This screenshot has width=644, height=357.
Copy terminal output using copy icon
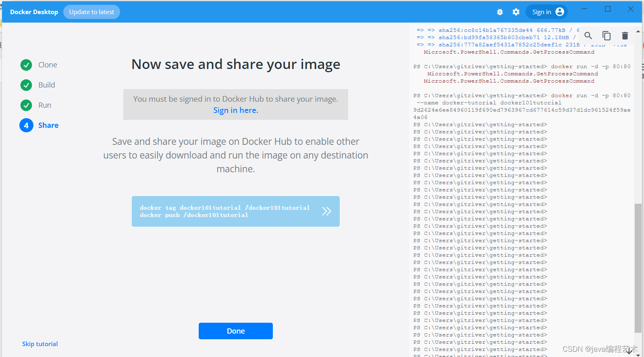[607, 35]
